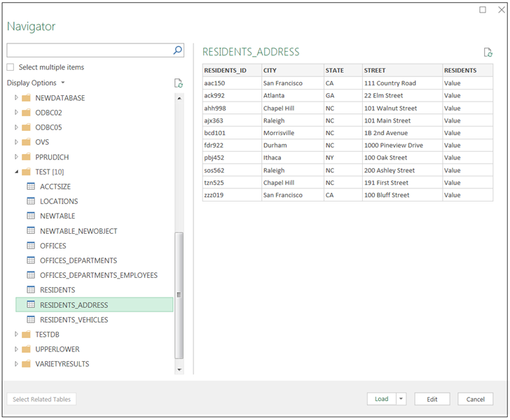Select the OFFICES_DEPARTMENTS_EMPLOYEES table
The height and width of the screenshot is (420, 510).
click(x=98, y=275)
